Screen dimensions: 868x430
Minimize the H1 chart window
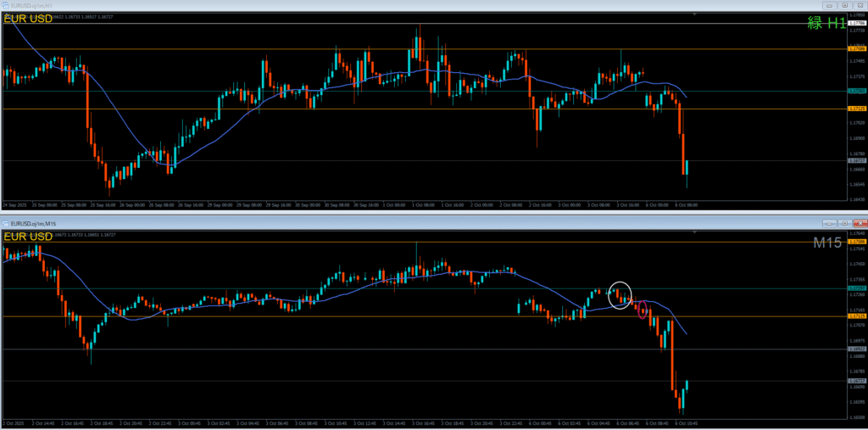pos(829,5)
